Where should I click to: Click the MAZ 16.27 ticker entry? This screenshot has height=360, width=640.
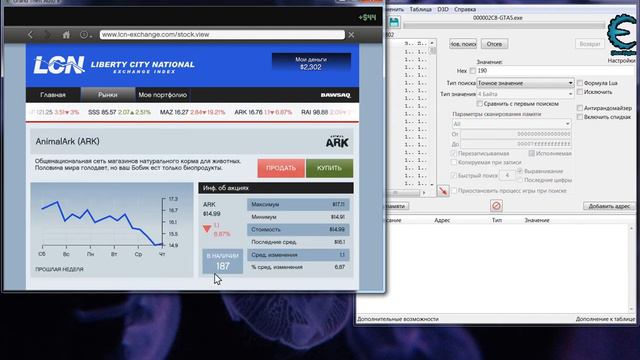tap(192, 112)
